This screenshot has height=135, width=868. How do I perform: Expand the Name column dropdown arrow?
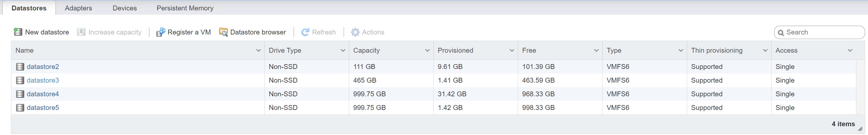259,51
